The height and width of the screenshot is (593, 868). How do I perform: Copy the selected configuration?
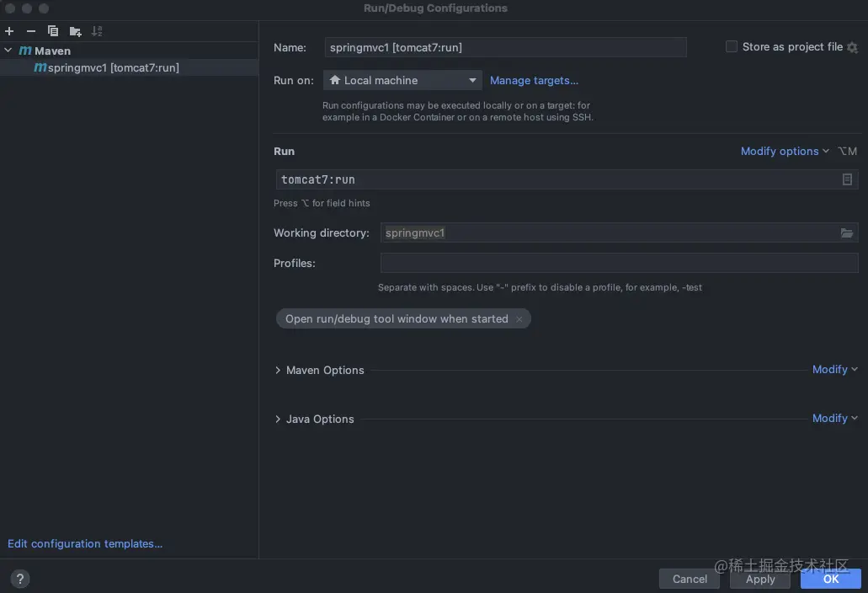53,31
